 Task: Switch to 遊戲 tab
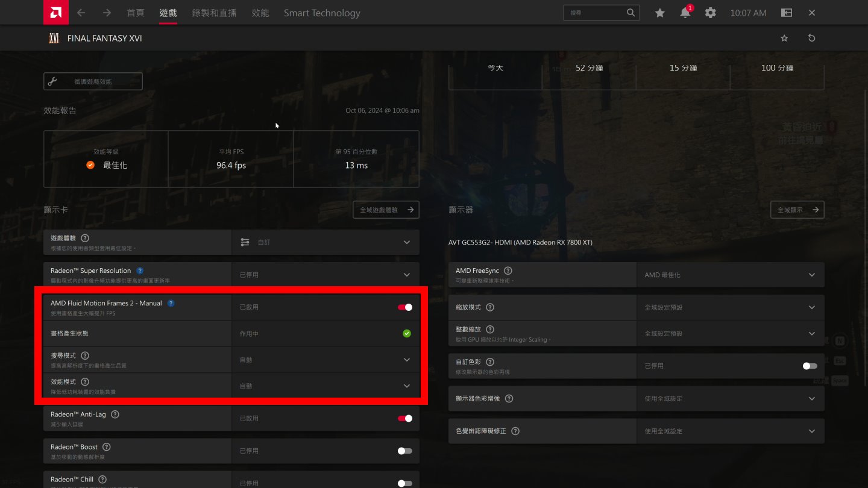(168, 13)
